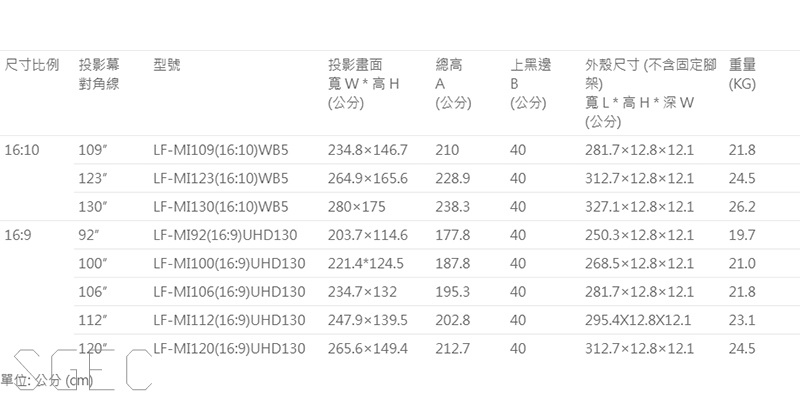The height and width of the screenshot is (395, 800).
Task: Click the 重量 (KG) column header
Action: (742, 75)
